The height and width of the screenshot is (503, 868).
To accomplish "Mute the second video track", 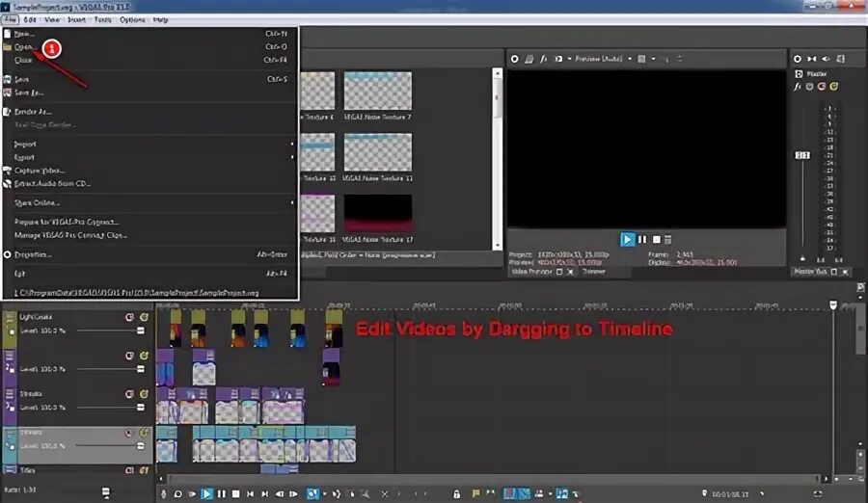I will click(129, 356).
